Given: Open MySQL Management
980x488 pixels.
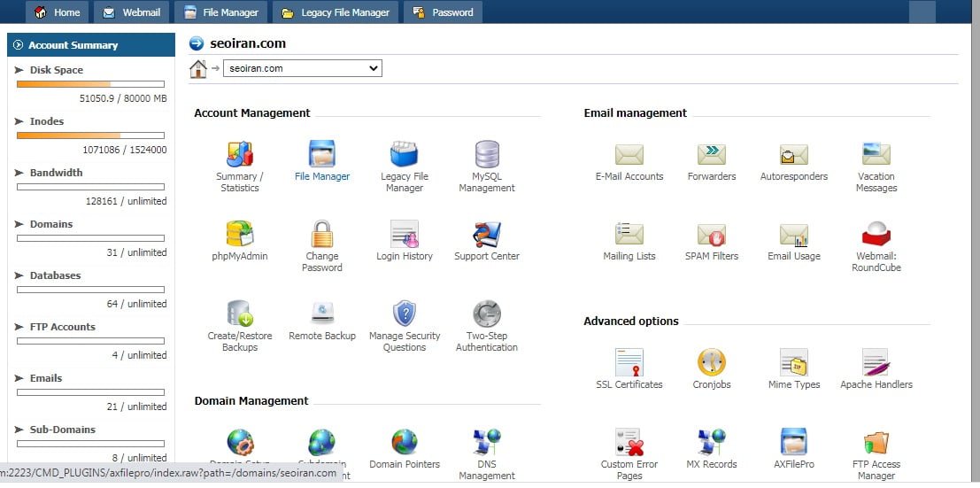Looking at the screenshot, I should [x=487, y=154].
